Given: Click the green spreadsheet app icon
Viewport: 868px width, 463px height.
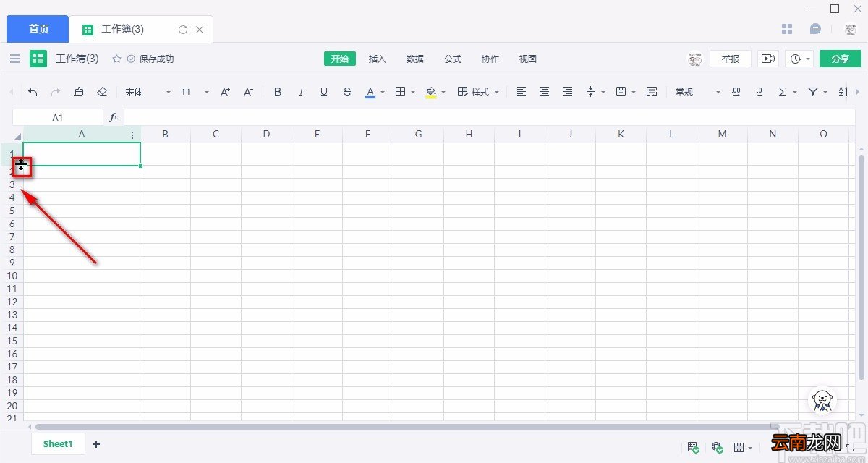Looking at the screenshot, I should tap(38, 59).
